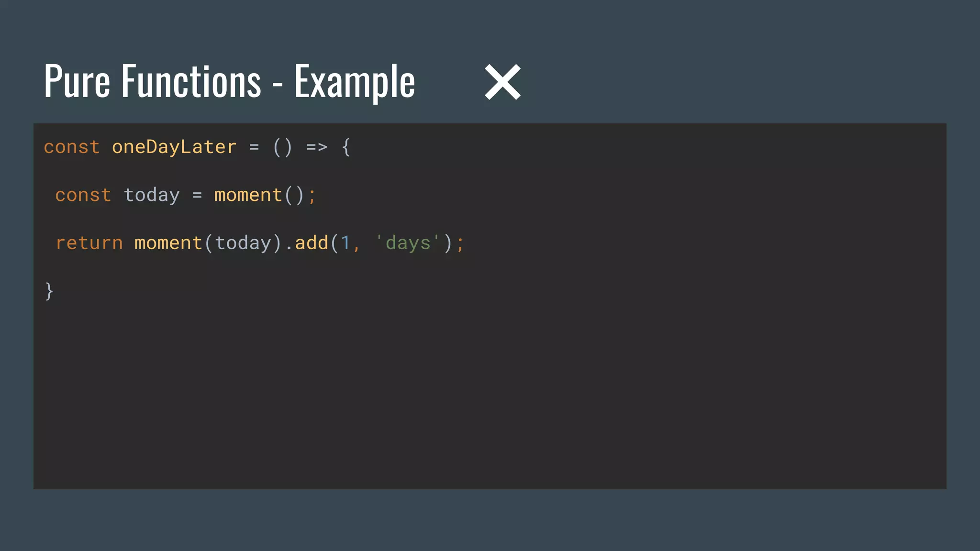Click the oneDayLater function name
The height and width of the screenshot is (551, 980).
click(174, 147)
